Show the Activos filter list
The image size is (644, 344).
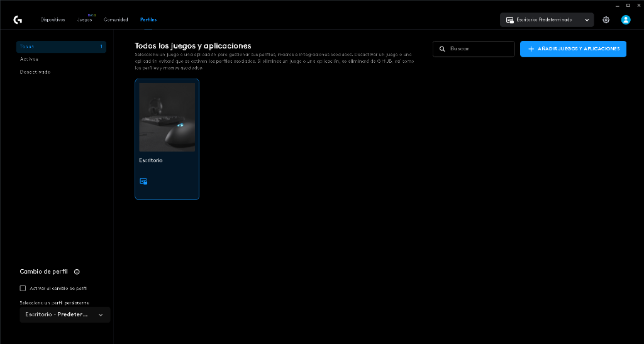tap(29, 60)
